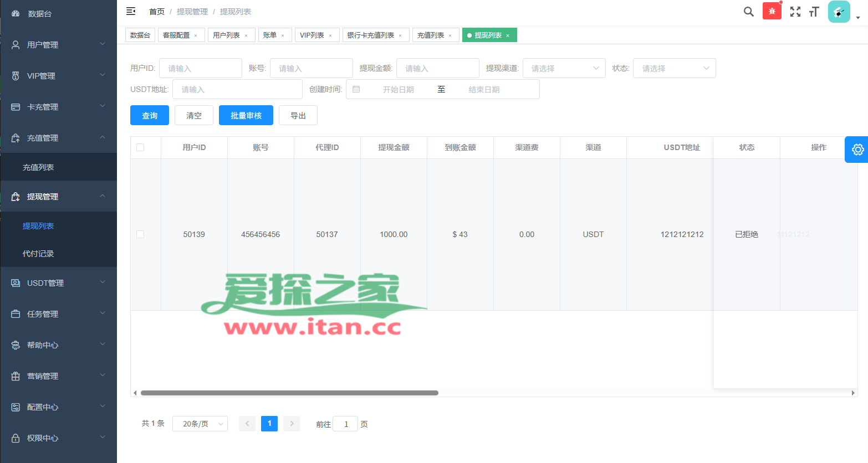Click the user avatar in the header
Screen dimensions: 868x463
(839, 12)
